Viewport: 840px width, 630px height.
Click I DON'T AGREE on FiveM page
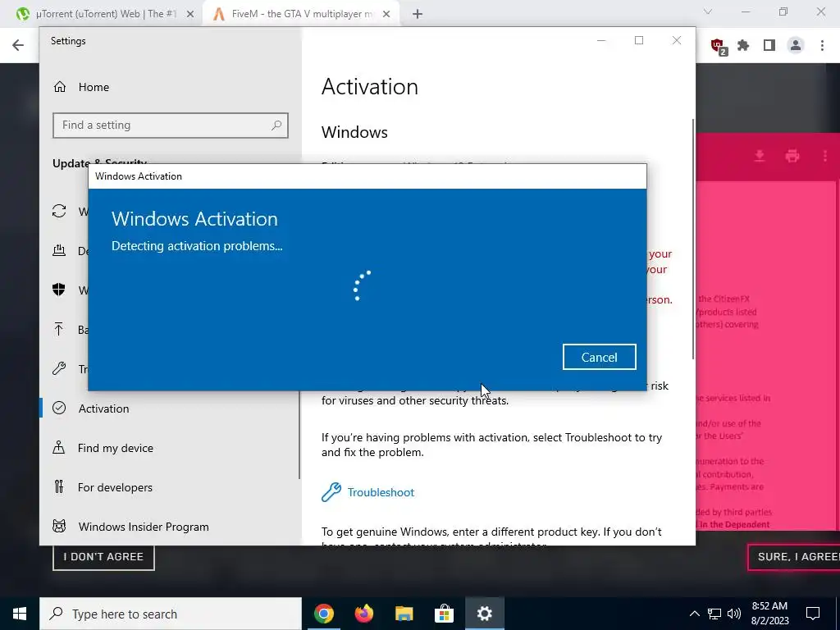[103, 557]
